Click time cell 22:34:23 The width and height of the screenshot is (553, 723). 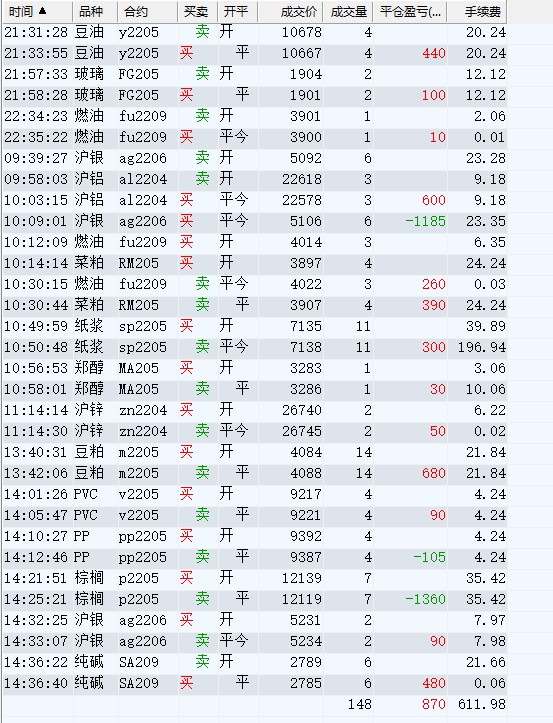tap(36, 116)
